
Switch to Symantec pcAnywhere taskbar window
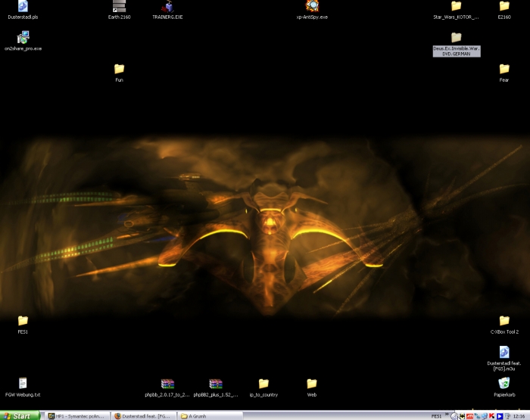pyautogui.click(x=77, y=416)
